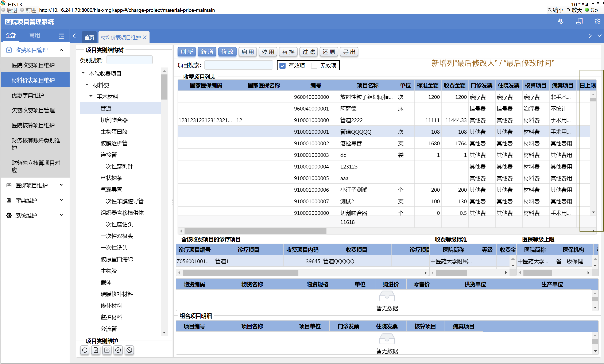Switch to the 首页 tab
This screenshot has width=604, height=364.
89,37
